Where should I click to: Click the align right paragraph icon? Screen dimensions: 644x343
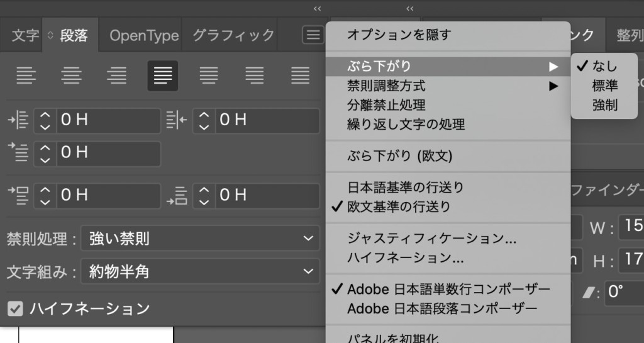(117, 76)
